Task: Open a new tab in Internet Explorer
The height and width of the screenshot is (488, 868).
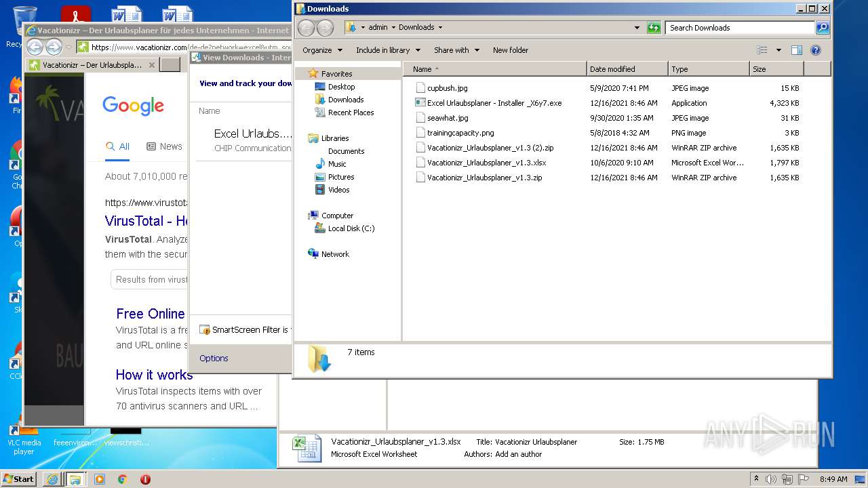Action: [170, 65]
